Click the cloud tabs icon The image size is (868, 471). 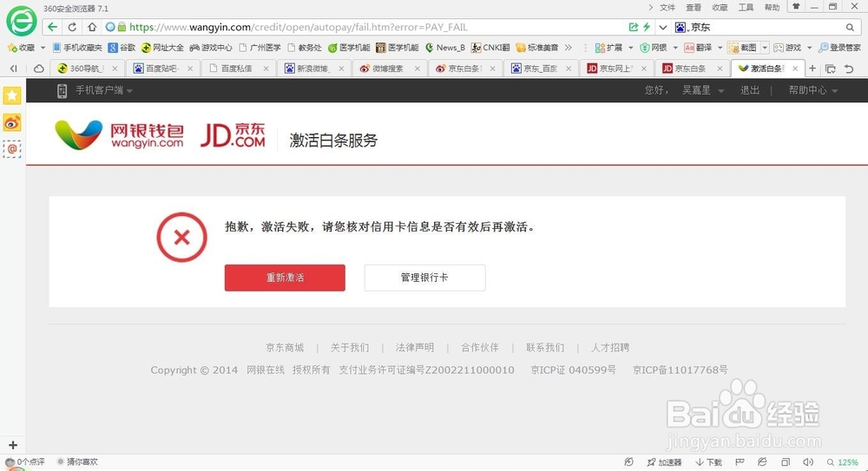coord(38,69)
